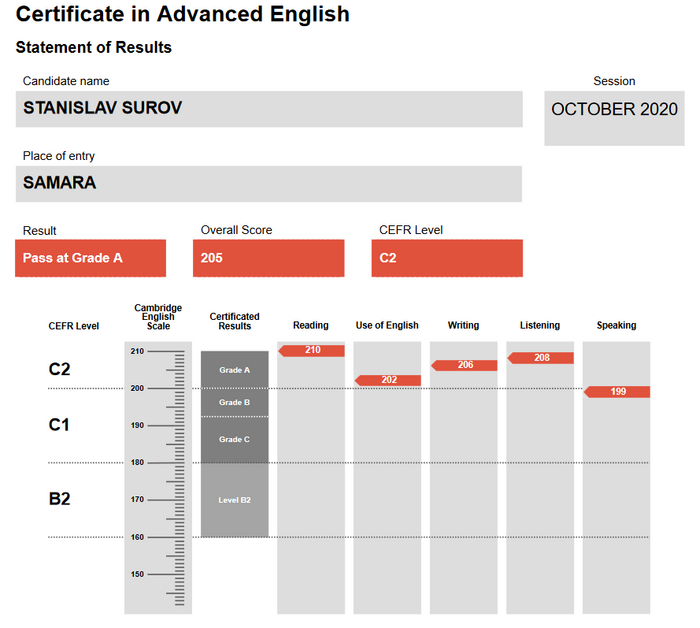Select the Candidate name label
Image resolution: width=700 pixels, height=628 pixels.
point(66,81)
